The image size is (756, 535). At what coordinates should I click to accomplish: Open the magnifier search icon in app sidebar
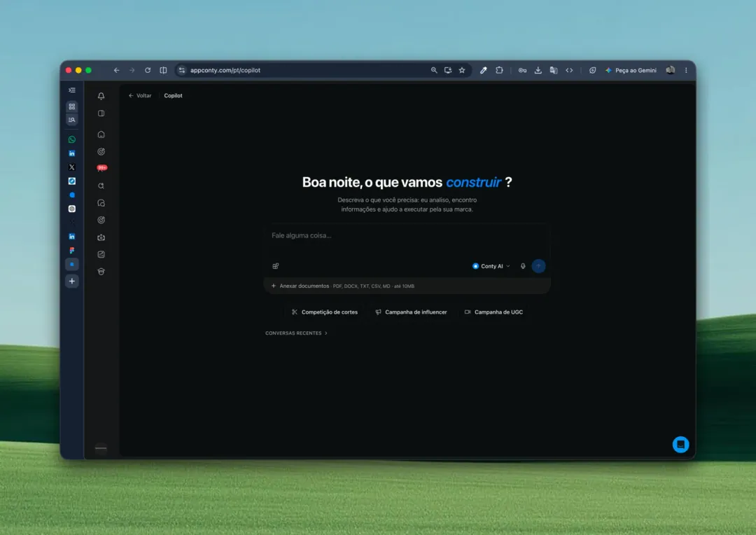[x=101, y=186]
